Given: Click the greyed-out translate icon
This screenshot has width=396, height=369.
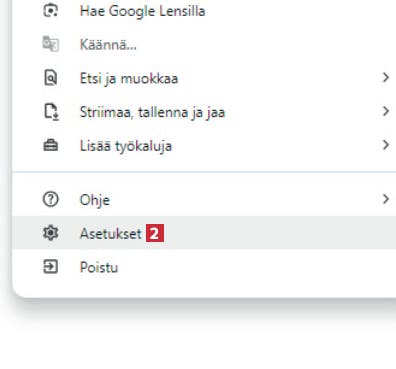Looking at the screenshot, I should (x=51, y=44).
